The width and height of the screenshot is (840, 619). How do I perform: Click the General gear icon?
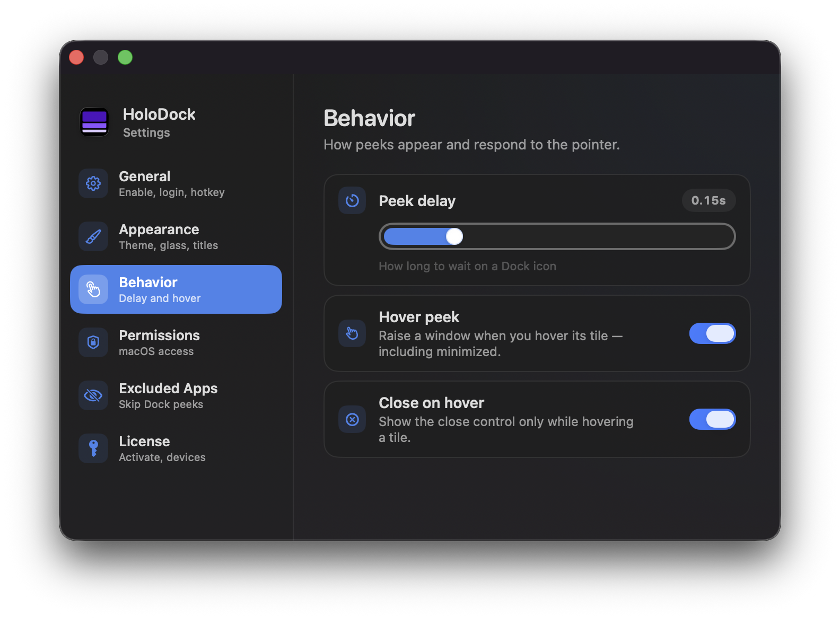pos(93,183)
